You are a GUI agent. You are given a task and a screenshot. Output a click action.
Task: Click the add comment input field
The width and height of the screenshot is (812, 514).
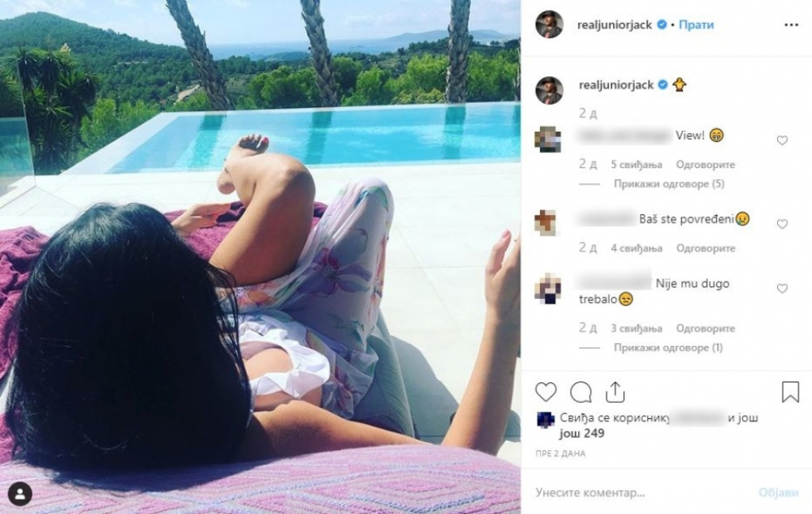642,493
